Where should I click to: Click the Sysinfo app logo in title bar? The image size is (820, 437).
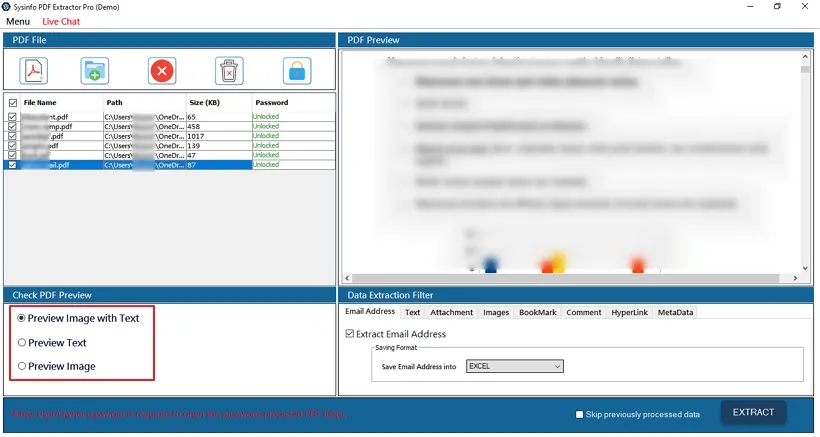(6, 7)
